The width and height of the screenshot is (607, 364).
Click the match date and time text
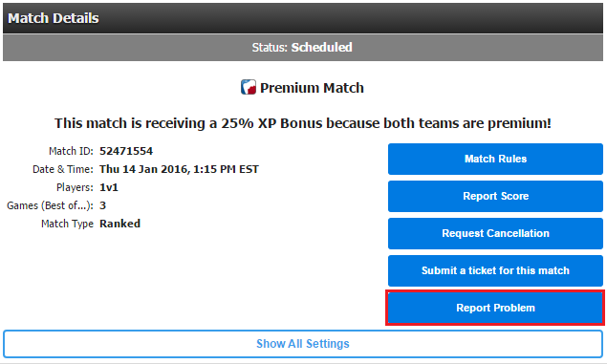(x=179, y=169)
